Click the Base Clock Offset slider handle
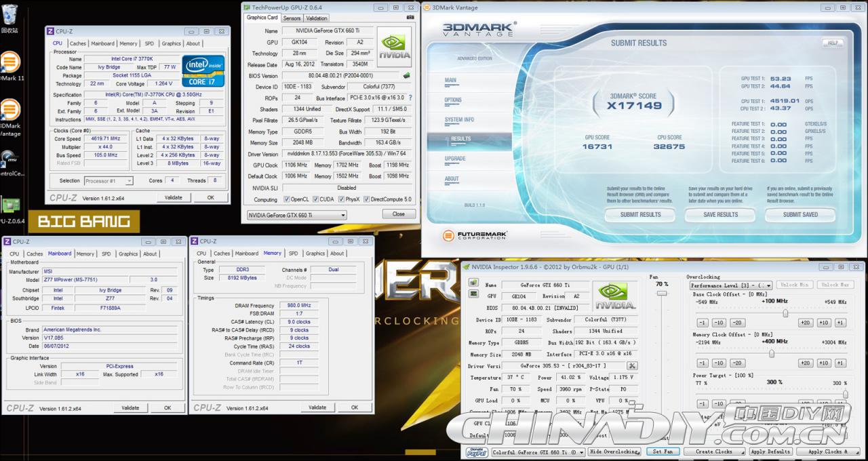This screenshot has height=461, width=868. [x=785, y=313]
